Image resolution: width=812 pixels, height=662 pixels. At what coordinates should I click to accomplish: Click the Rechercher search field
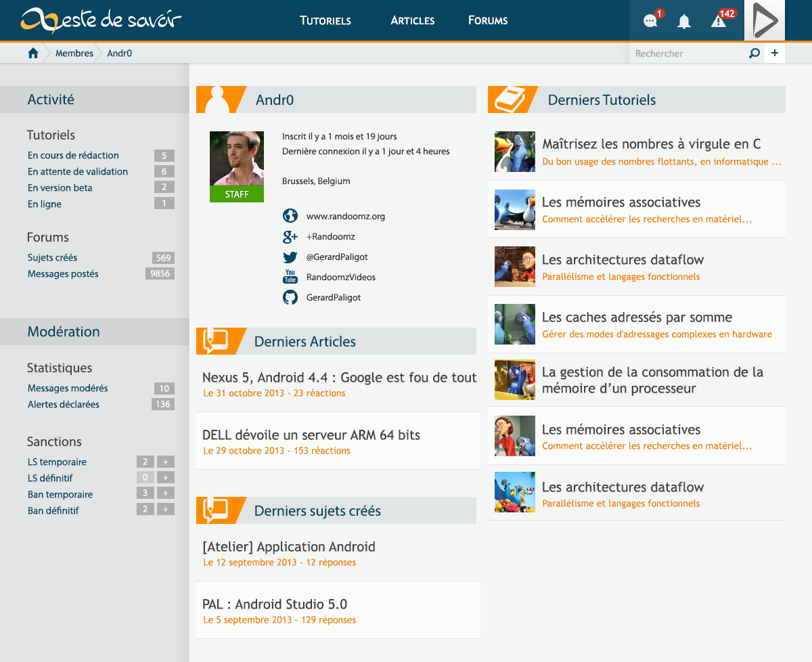pyautogui.click(x=687, y=53)
